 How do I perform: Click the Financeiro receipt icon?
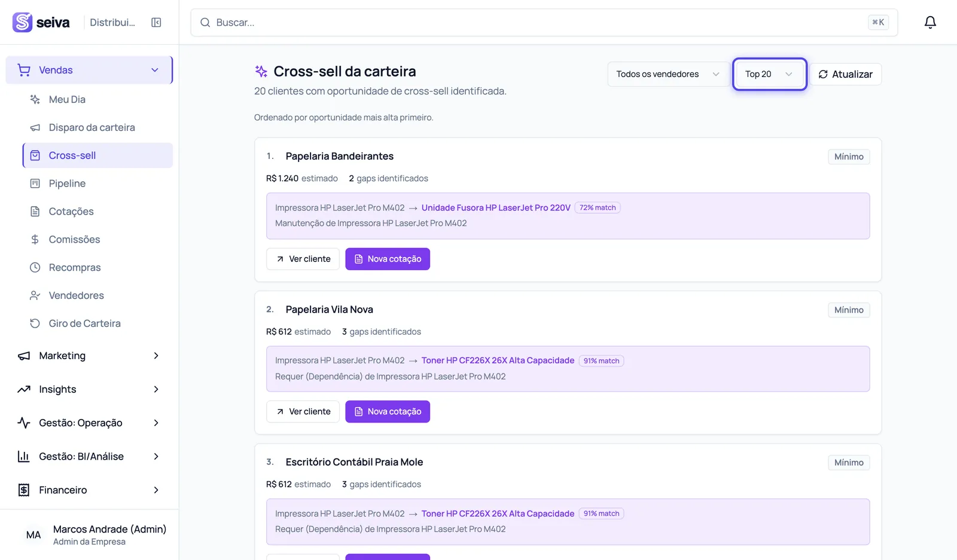click(24, 490)
